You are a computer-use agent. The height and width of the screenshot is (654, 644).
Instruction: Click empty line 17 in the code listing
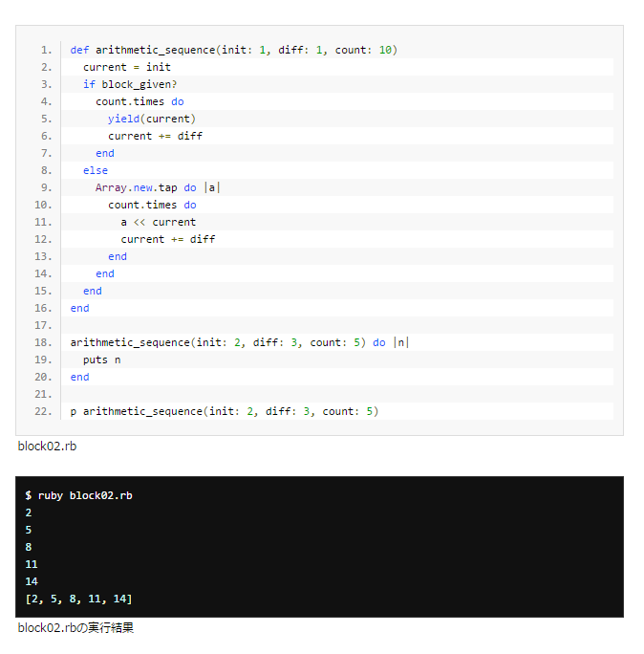tap(334, 325)
